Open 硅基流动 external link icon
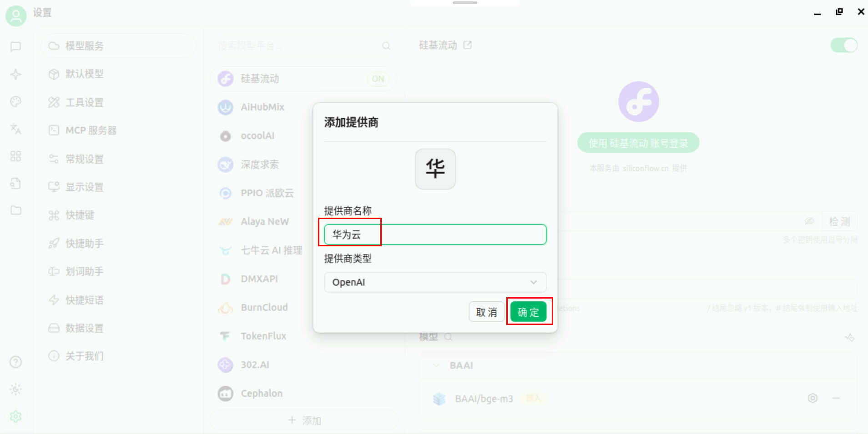The height and width of the screenshot is (434, 868). (x=468, y=45)
